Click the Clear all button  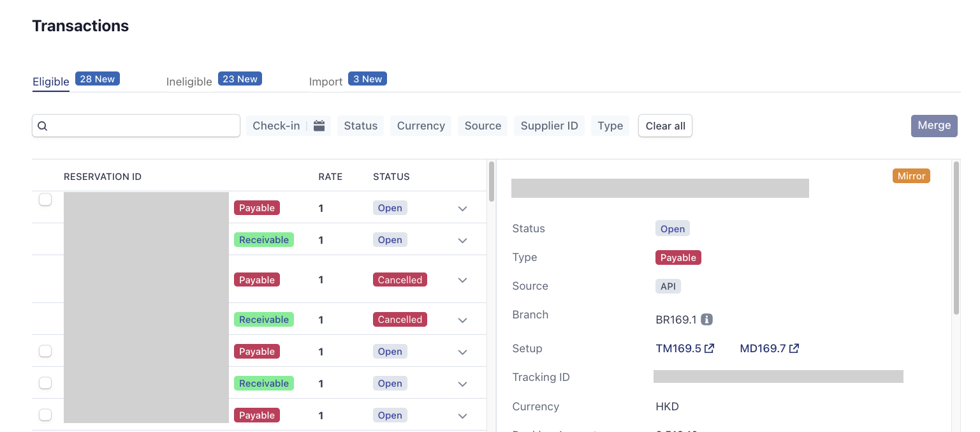665,126
